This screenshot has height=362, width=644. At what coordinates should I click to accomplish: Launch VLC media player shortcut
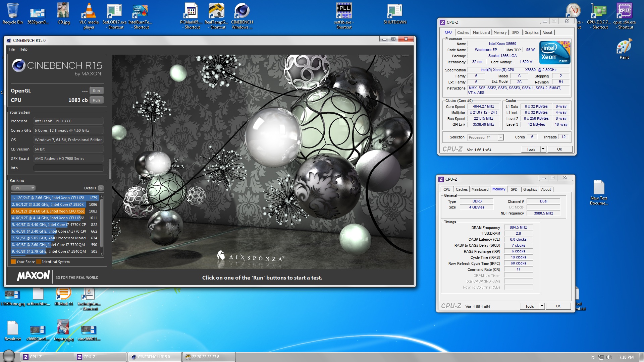pyautogui.click(x=89, y=16)
